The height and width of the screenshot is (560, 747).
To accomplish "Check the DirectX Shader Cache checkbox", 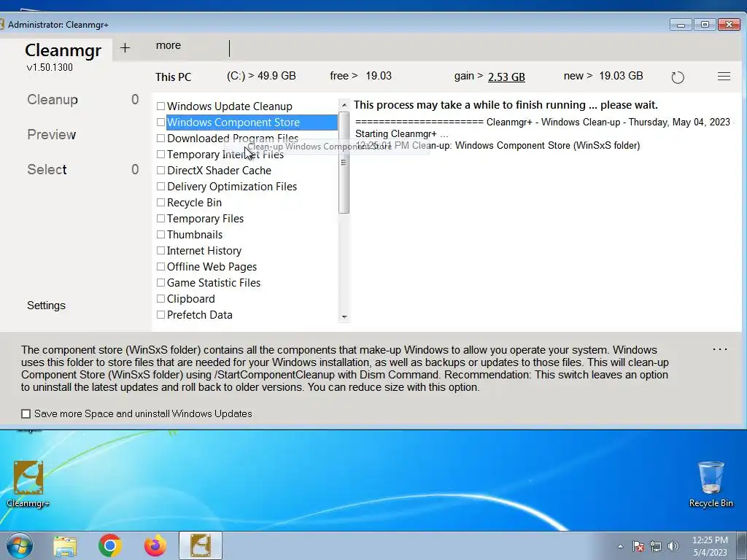I will (x=161, y=171).
